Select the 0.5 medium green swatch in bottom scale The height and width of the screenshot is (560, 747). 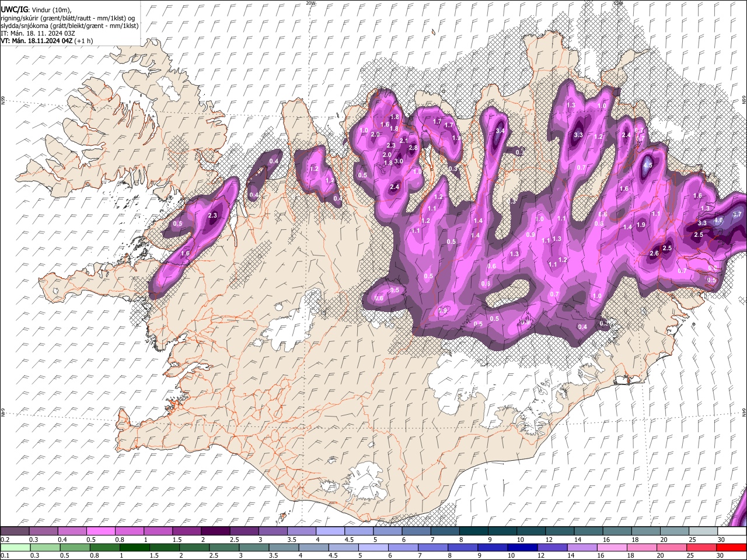point(75,548)
